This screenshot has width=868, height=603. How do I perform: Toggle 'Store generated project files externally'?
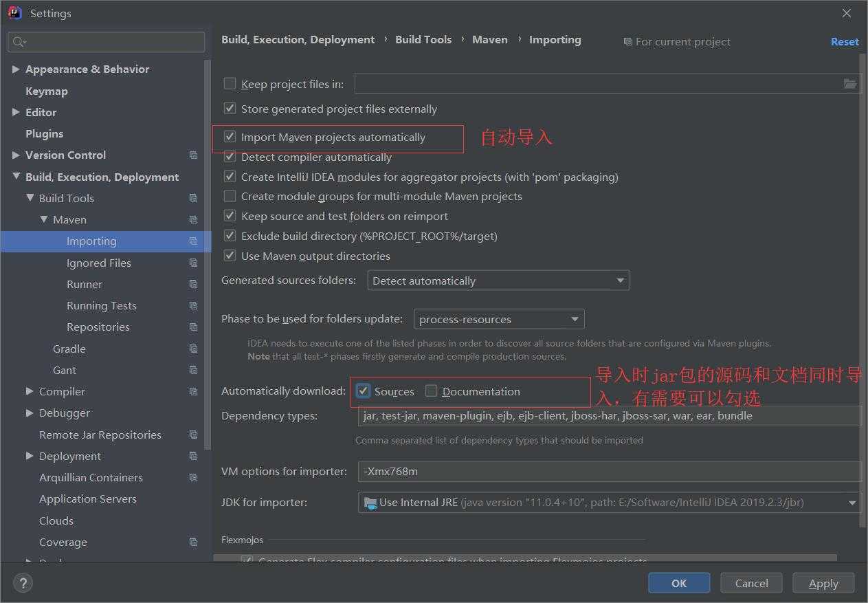point(230,109)
